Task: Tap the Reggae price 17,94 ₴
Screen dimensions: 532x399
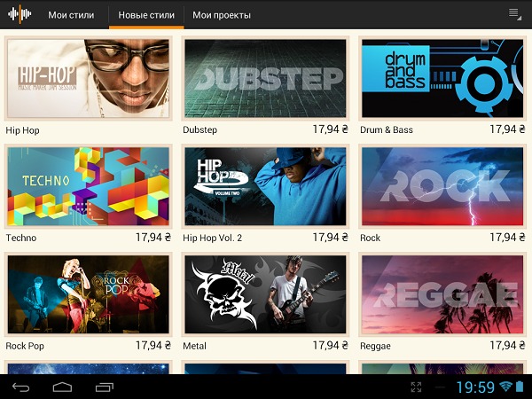Action: [x=507, y=346]
